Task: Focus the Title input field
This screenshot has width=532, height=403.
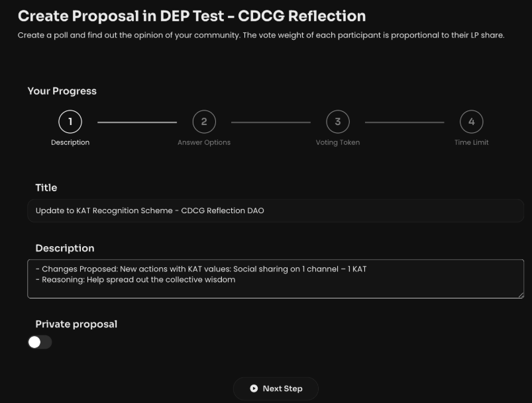Action: (x=276, y=210)
